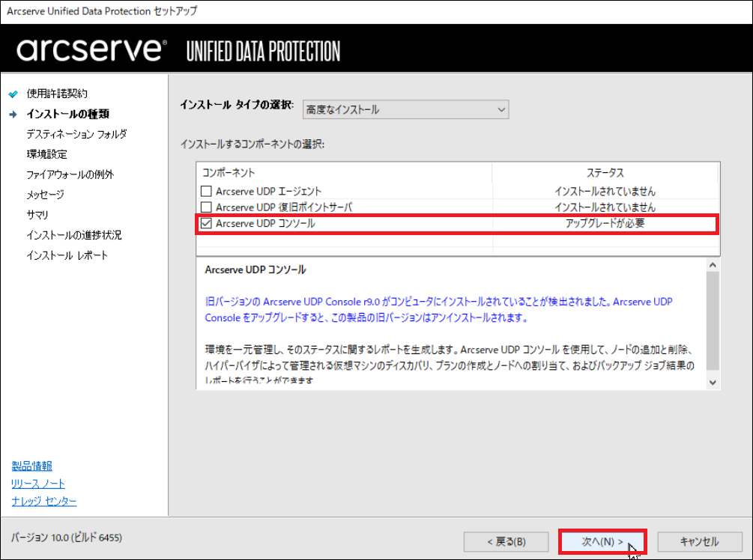Click the scroll up arrow in description pane

click(x=713, y=265)
